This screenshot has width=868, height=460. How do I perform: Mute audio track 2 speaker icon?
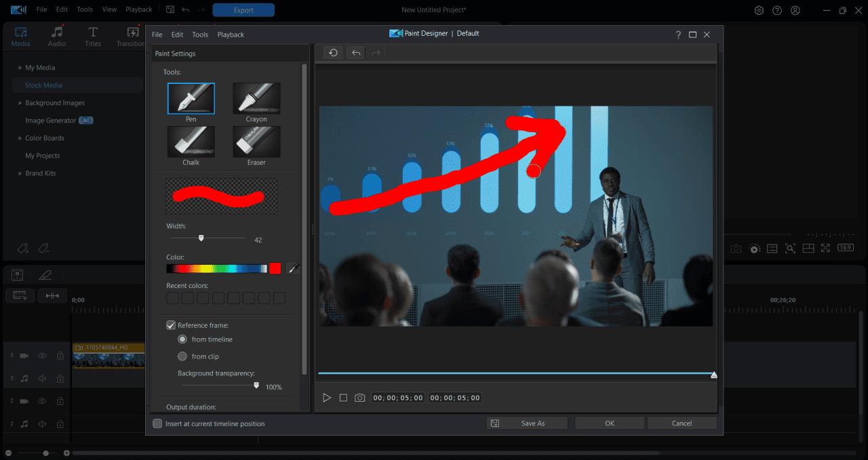[42, 424]
